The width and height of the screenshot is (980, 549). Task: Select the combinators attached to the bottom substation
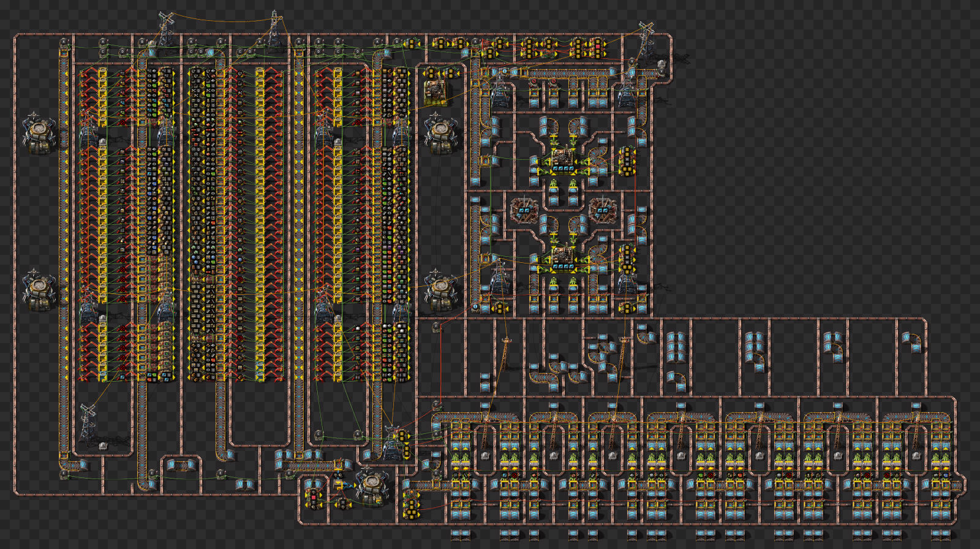coord(402,444)
